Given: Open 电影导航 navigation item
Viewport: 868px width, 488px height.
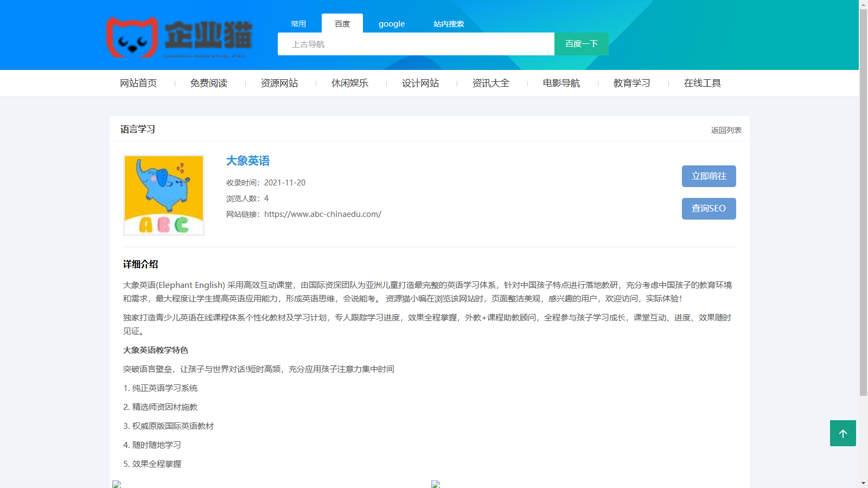Looking at the screenshot, I should [561, 83].
